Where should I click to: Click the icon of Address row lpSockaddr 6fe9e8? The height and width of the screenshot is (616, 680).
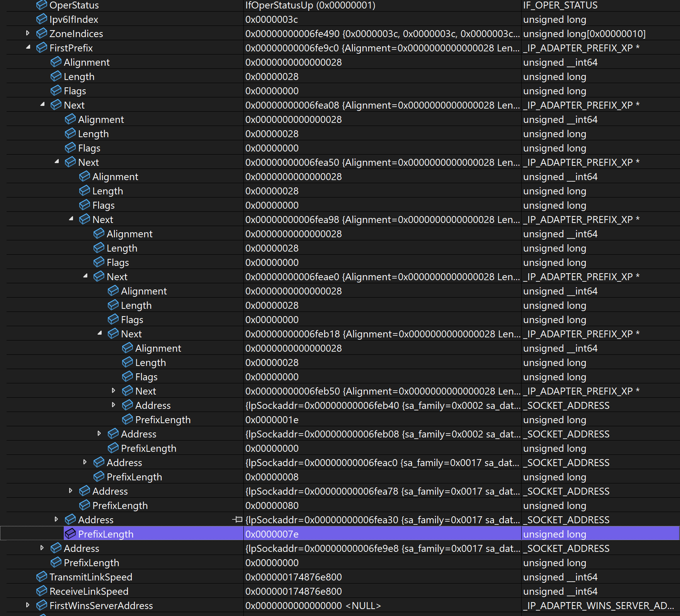(x=56, y=548)
